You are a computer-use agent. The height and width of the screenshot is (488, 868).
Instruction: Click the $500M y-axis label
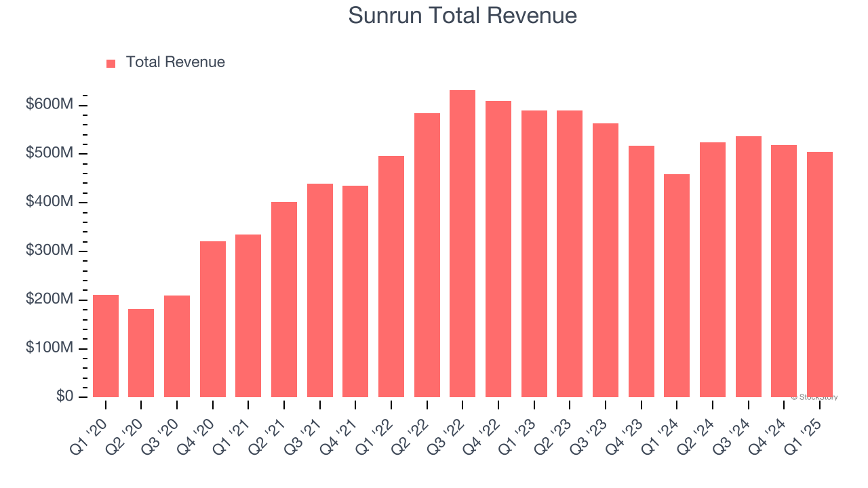[x=50, y=154]
